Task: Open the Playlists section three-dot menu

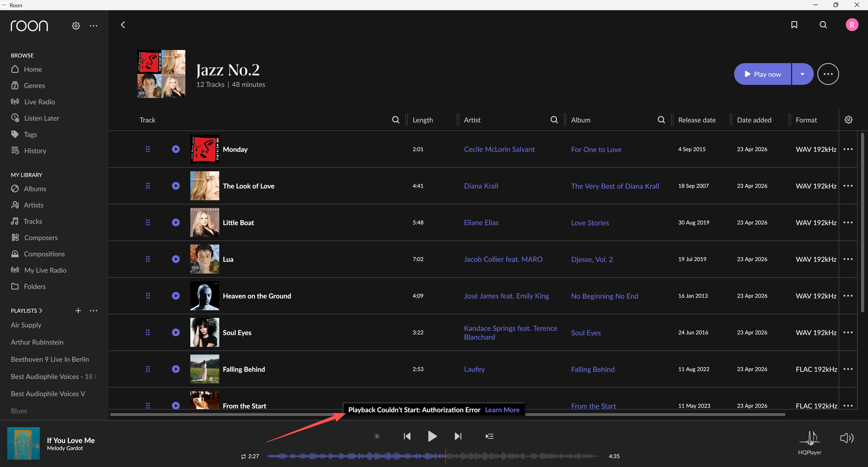Action: [x=94, y=311]
